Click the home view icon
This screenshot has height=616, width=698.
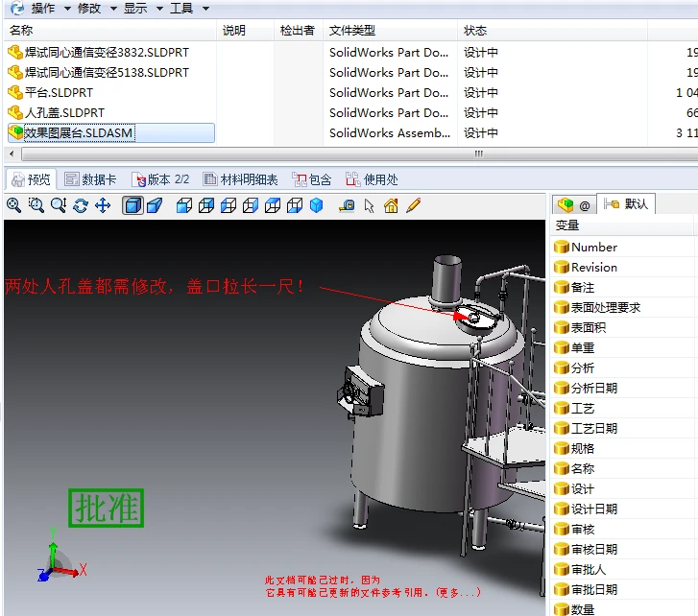coord(391,205)
